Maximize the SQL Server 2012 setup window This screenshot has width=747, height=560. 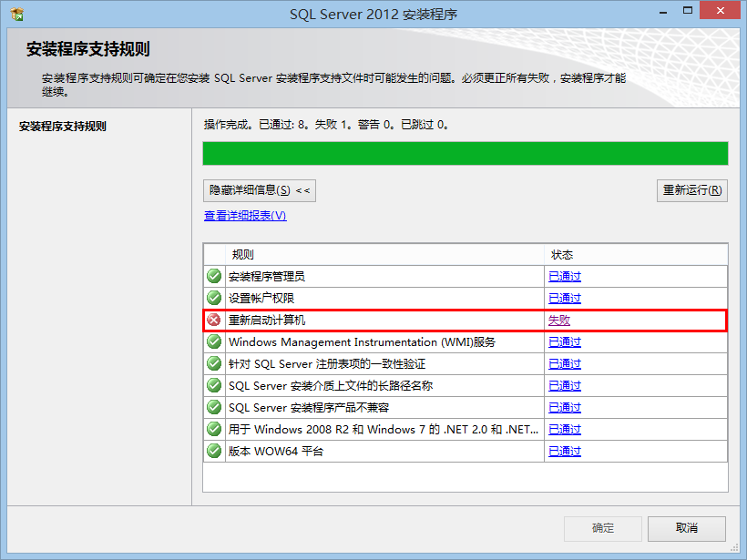pyautogui.click(x=688, y=11)
